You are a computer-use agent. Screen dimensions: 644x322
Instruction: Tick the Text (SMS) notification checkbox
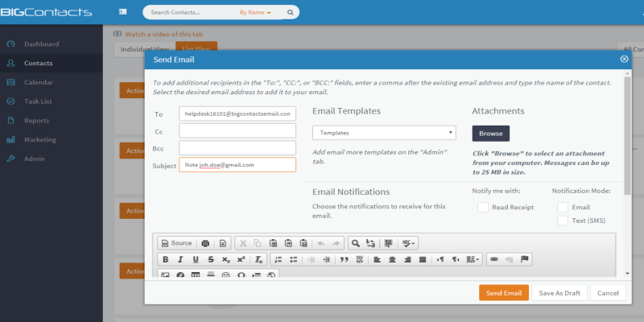pos(563,221)
